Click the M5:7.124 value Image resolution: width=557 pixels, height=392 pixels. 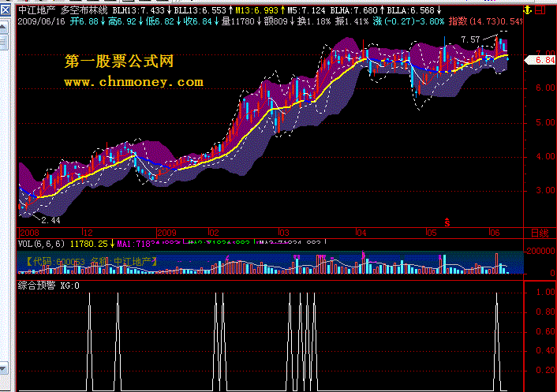(x=306, y=10)
